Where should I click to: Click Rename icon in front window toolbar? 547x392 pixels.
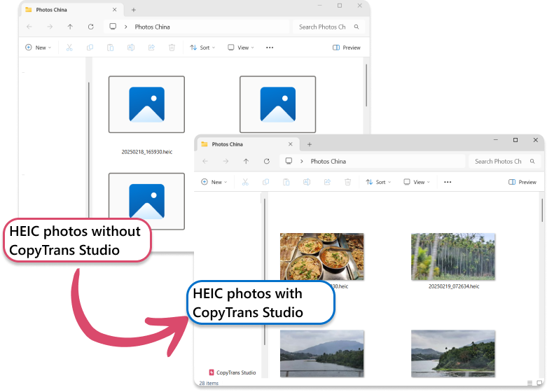(307, 182)
